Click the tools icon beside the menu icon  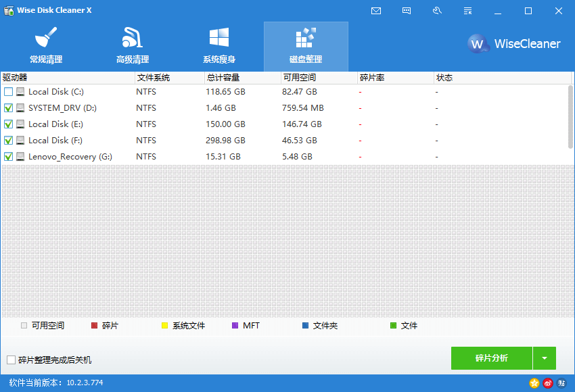437,11
